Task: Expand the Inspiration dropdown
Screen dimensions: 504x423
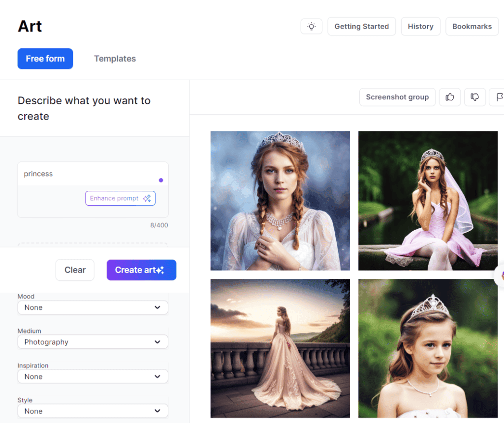Action: point(93,376)
